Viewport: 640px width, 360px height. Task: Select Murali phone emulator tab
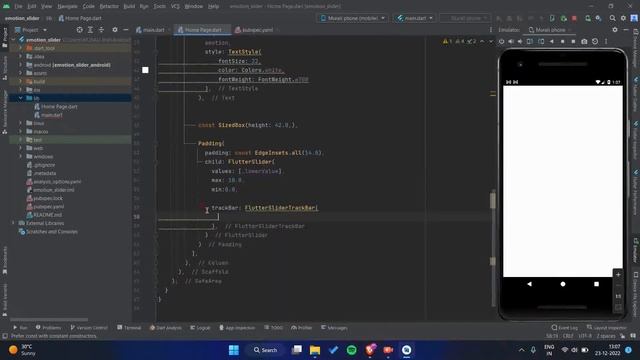pyautogui.click(x=549, y=30)
